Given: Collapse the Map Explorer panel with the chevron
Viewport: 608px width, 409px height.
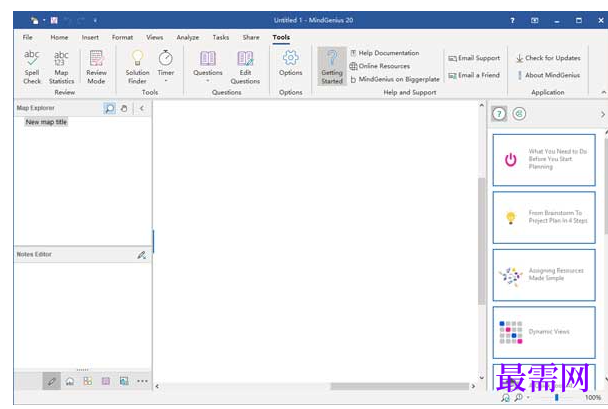Looking at the screenshot, I should pos(142,109).
